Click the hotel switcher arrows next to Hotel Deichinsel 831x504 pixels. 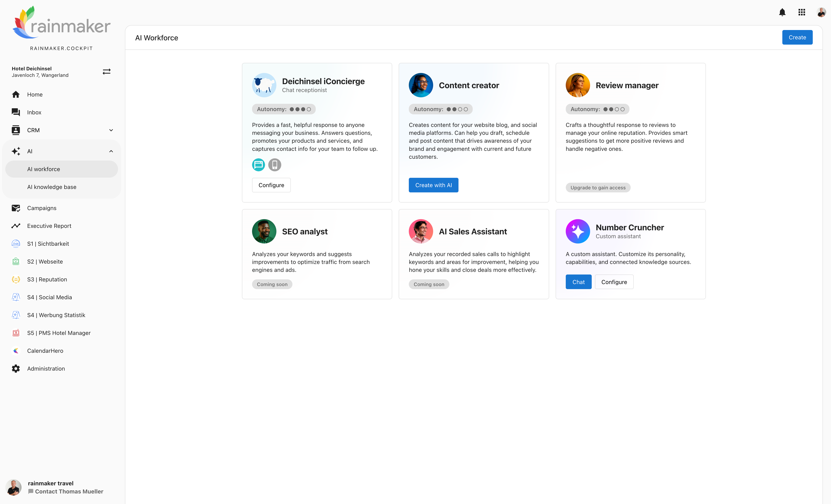tap(107, 72)
